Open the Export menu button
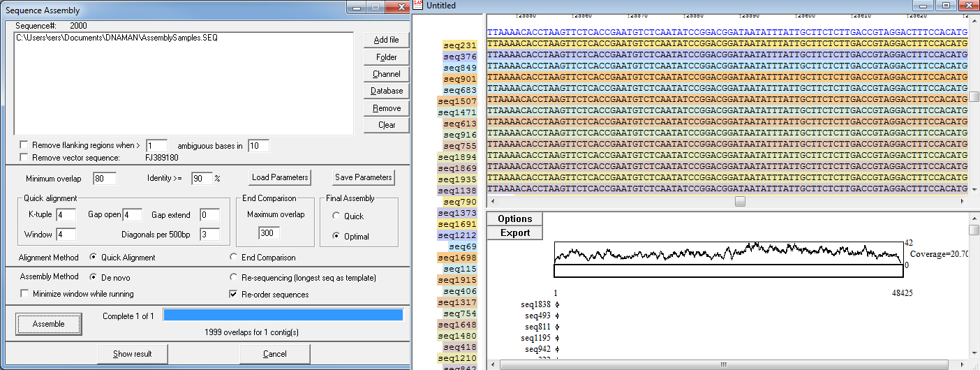 click(514, 233)
